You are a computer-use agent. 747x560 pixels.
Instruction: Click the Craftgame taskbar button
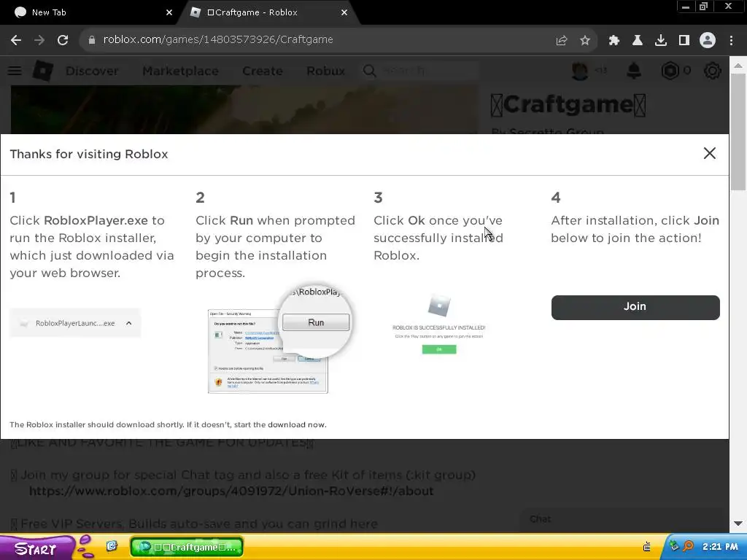(x=187, y=548)
